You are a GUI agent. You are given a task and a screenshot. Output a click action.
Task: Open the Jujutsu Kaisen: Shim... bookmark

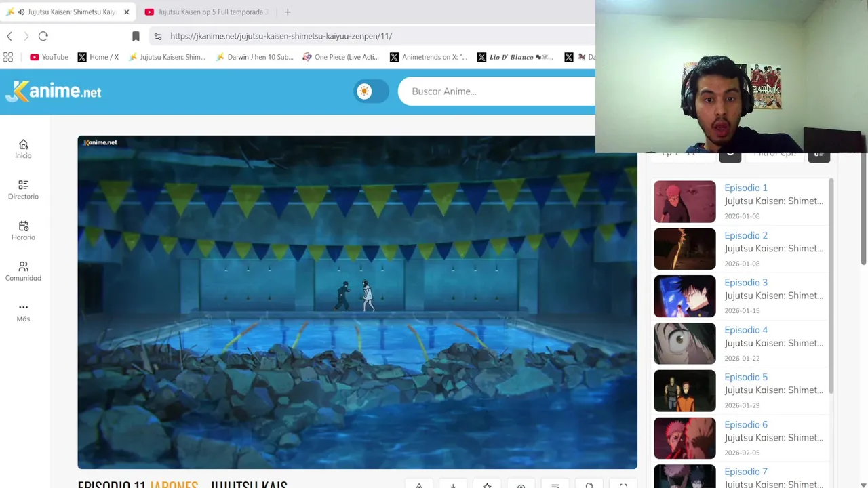[166, 57]
